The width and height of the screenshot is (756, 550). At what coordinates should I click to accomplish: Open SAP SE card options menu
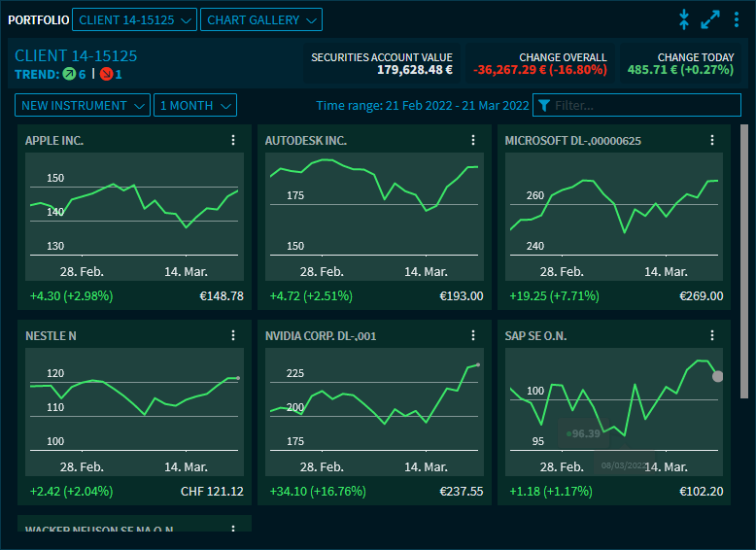tap(713, 336)
